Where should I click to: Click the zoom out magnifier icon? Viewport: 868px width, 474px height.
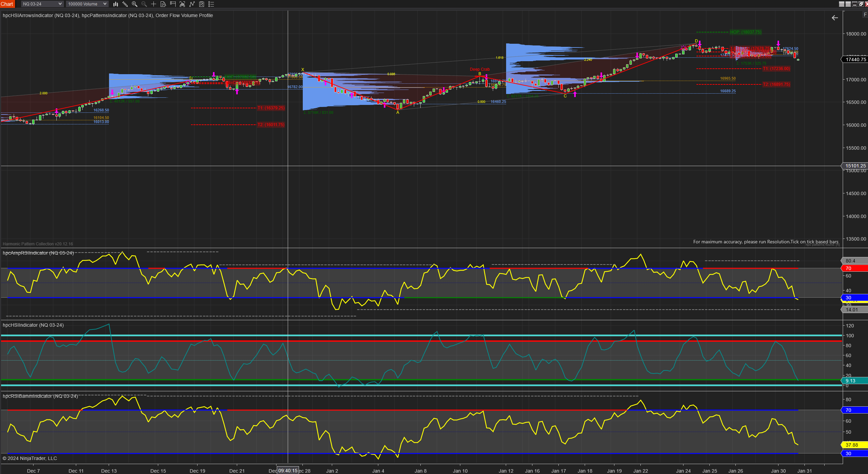pos(144,4)
